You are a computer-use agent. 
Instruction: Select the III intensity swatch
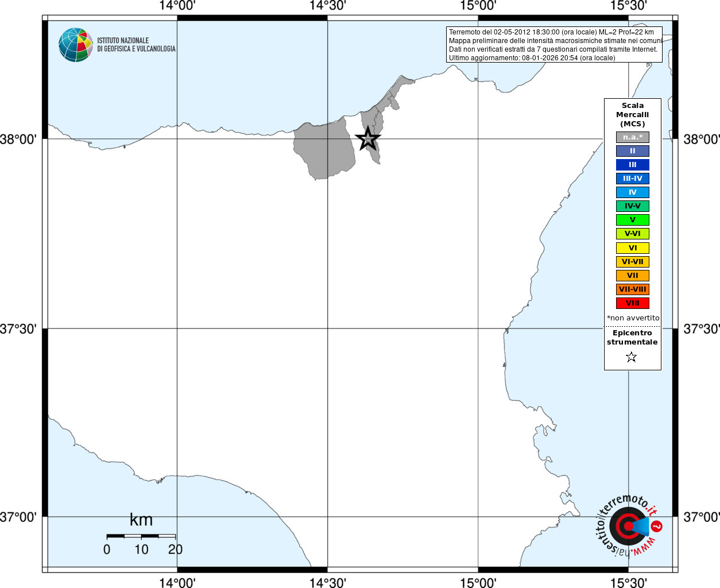click(633, 165)
